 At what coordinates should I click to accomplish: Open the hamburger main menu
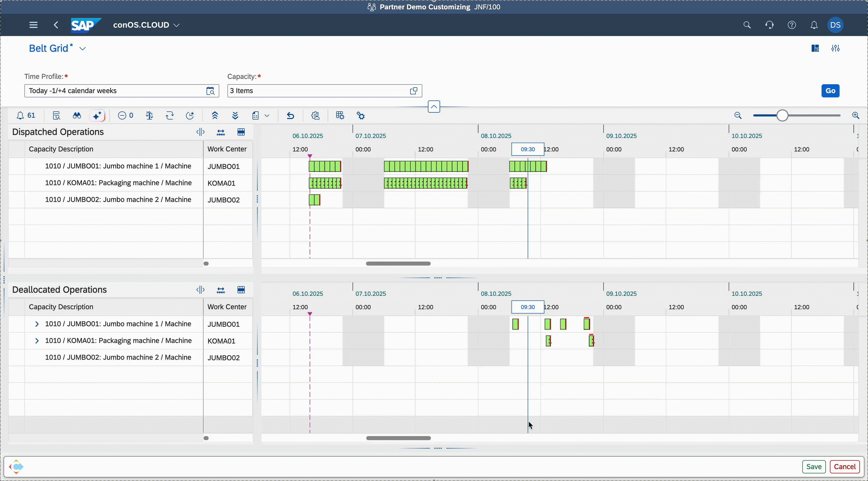pyautogui.click(x=33, y=25)
